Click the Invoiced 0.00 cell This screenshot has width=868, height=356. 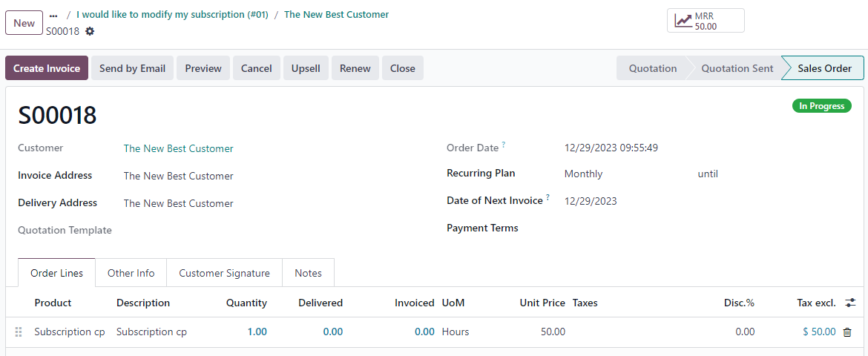(424, 332)
